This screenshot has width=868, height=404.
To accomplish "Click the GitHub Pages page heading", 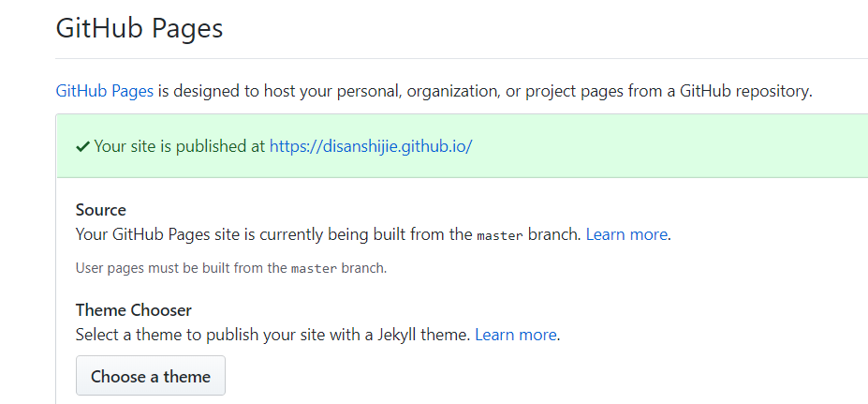I will pos(139,28).
